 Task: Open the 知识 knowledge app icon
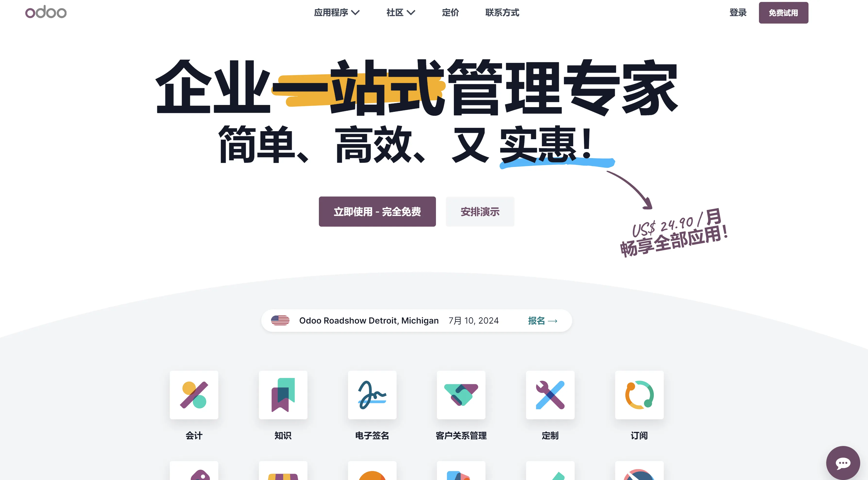(x=283, y=395)
